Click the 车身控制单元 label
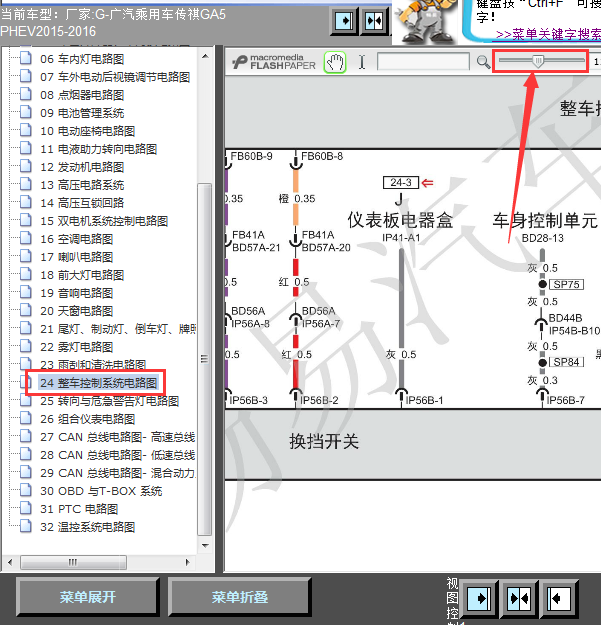Screen dimensions: 601x627 click(545, 220)
